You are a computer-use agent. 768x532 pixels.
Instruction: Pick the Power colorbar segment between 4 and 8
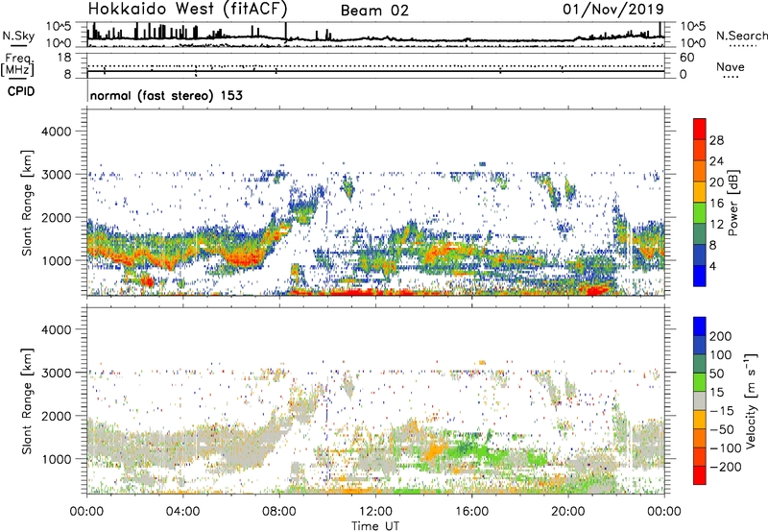[700, 254]
